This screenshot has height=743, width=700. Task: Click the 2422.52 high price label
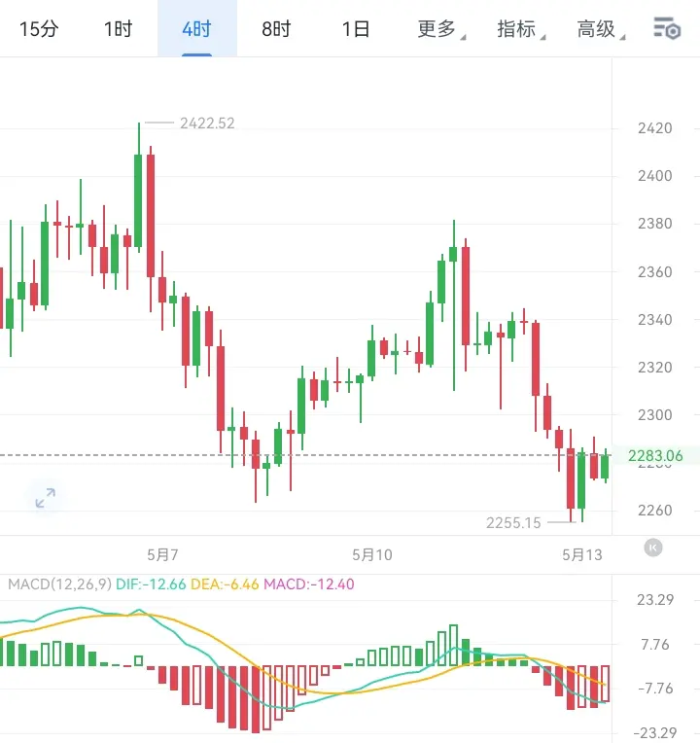point(207,124)
